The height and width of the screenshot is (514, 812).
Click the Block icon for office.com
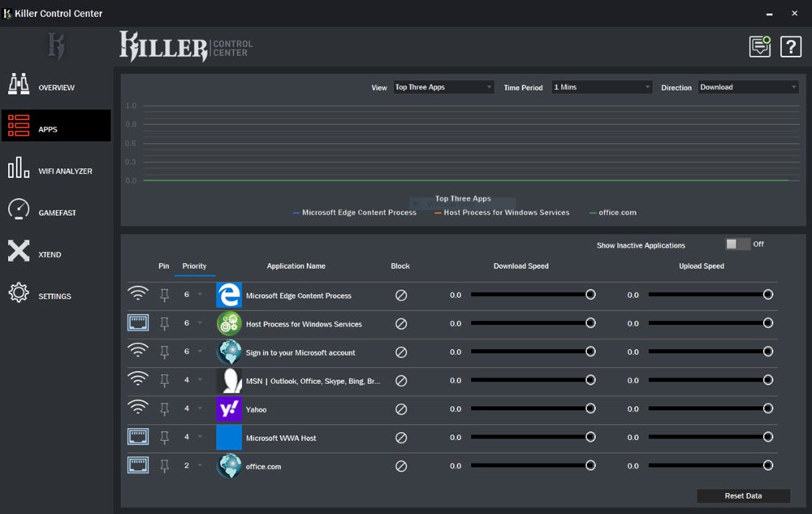(400, 466)
